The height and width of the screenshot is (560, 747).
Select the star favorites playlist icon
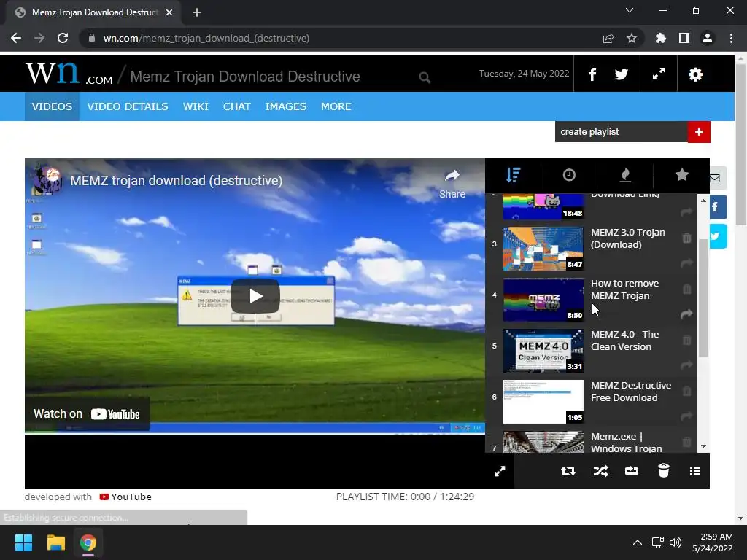682,175
